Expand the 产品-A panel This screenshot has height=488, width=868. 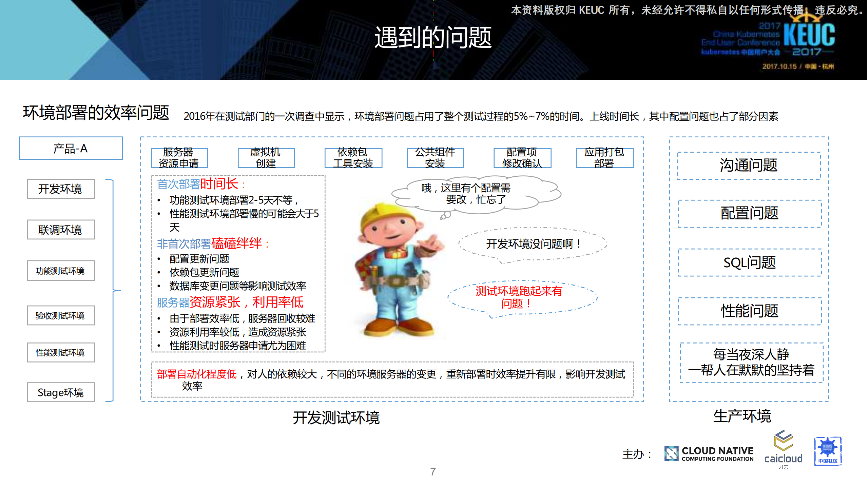71,148
